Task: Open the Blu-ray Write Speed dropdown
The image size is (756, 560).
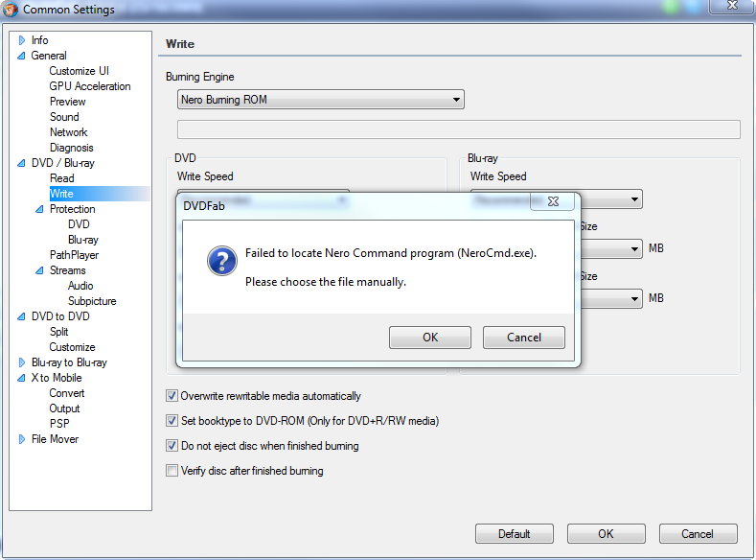Action: (x=634, y=199)
